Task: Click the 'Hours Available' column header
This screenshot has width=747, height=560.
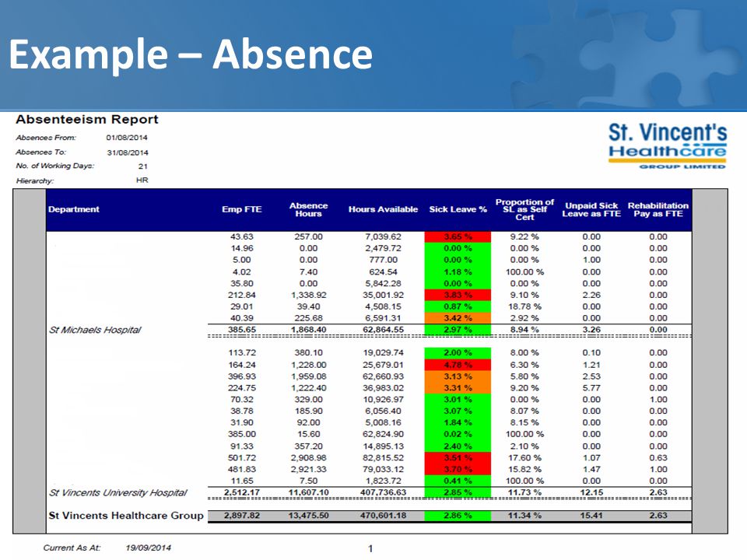Action: (x=383, y=209)
